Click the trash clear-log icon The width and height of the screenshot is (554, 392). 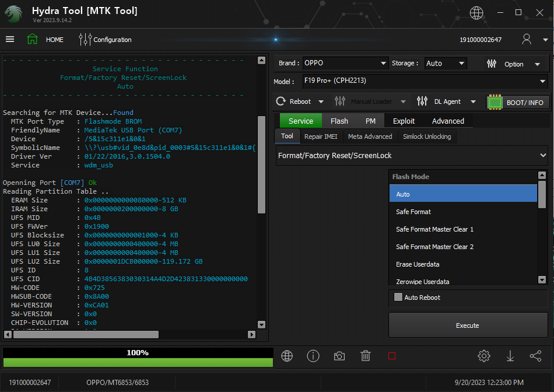[x=366, y=356]
